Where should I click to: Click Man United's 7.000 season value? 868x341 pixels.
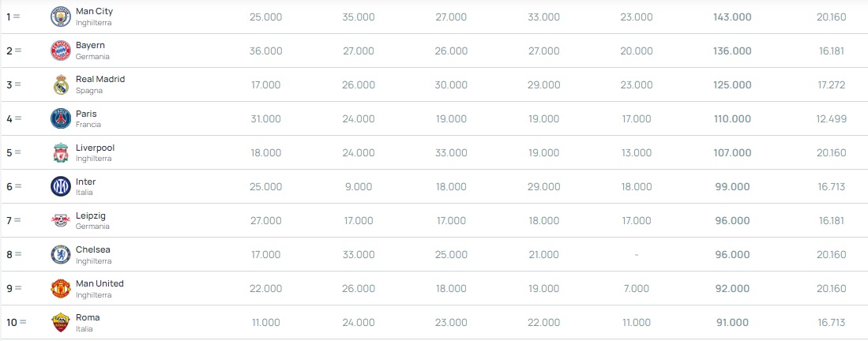(636, 289)
